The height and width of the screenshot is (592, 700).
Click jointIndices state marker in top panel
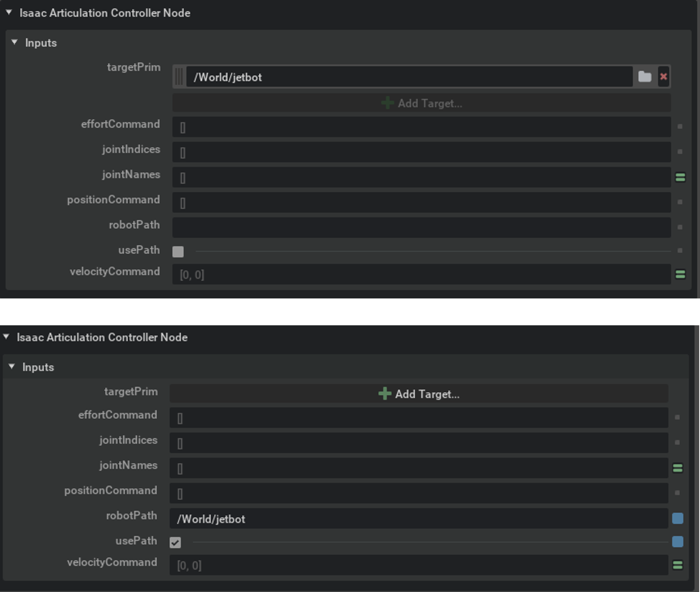coord(680,152)
